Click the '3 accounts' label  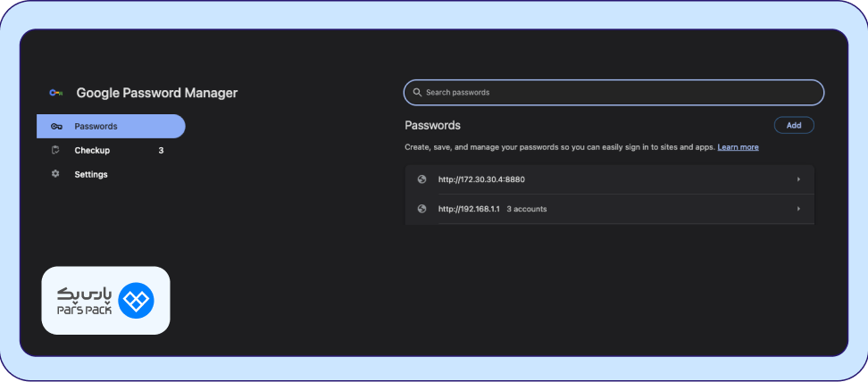coord(527,209)
